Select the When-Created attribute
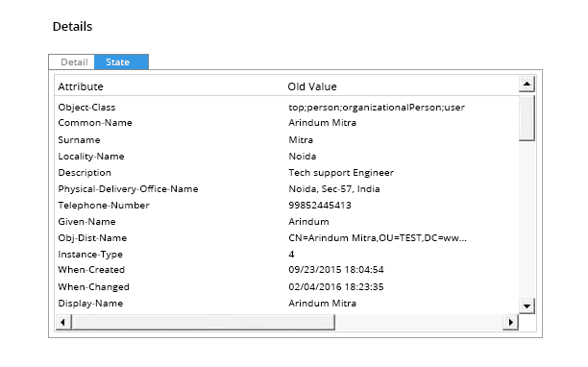This screenshot has width=588, height=367. pos(91,270)
